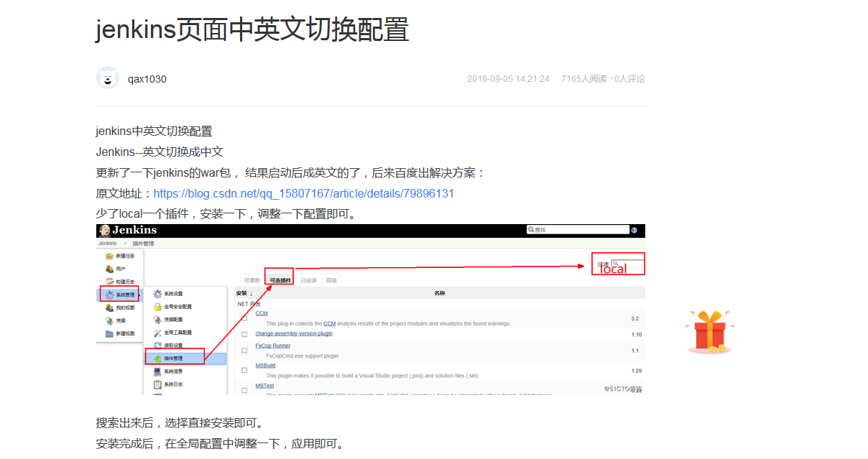Image resolution: width=868 pixels, height=459 pixels.
Task: Click the 系统管理 gear icon
Action: click(x=109, y=295)
